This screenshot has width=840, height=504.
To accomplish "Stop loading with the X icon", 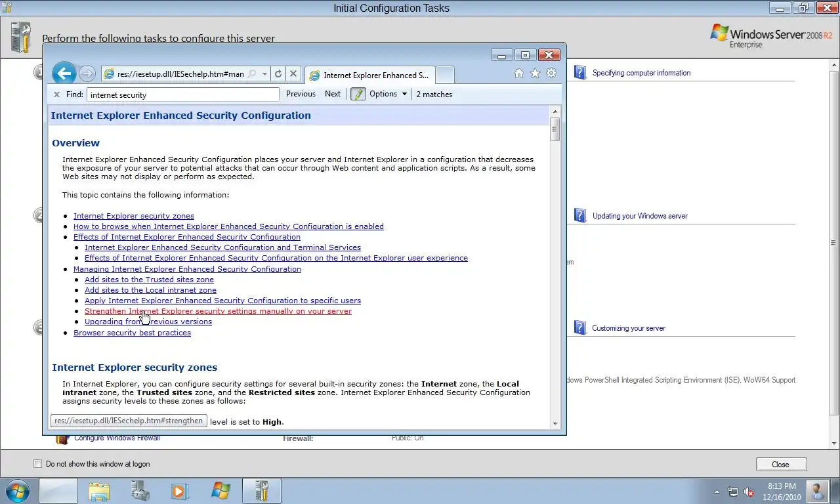I will pos(293,74).
